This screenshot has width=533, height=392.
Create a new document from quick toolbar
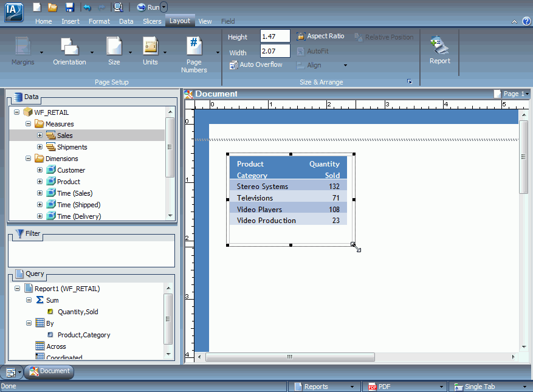(x=36, y=7)
